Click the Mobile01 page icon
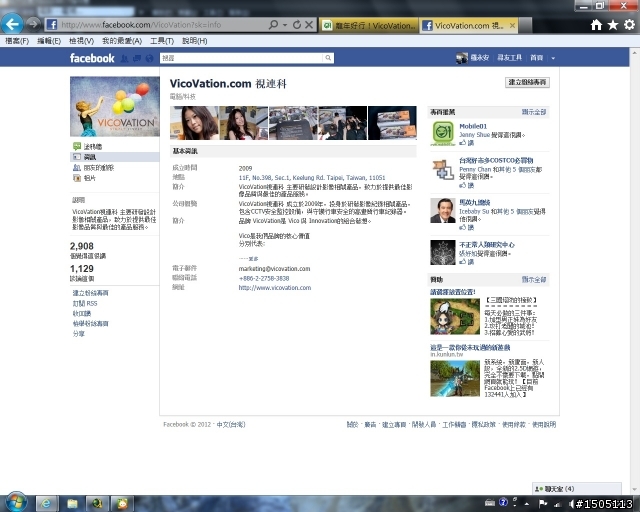The image size is (640, 512). click(x=443, y=133)
